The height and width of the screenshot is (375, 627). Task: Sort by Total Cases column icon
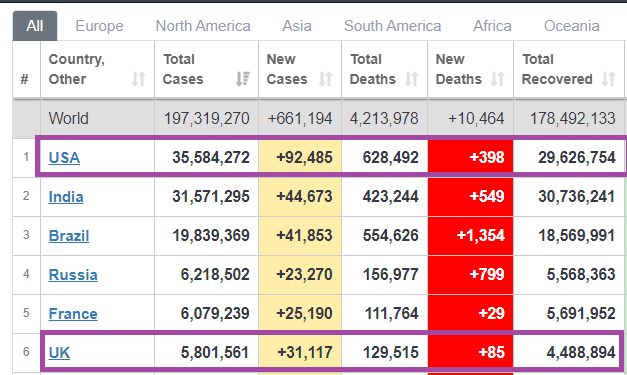(x=242, y=79)
